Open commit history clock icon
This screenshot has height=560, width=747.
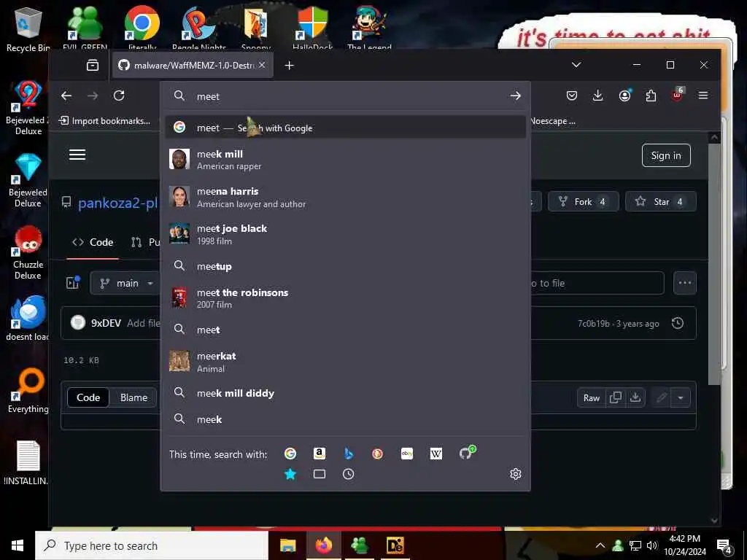(678, 323)
